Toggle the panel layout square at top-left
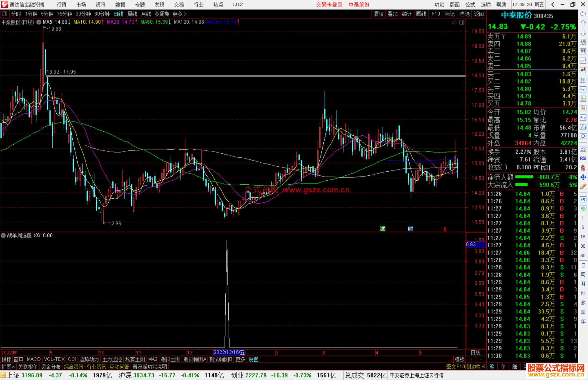The image size is (588, 380). click(4, 14)
